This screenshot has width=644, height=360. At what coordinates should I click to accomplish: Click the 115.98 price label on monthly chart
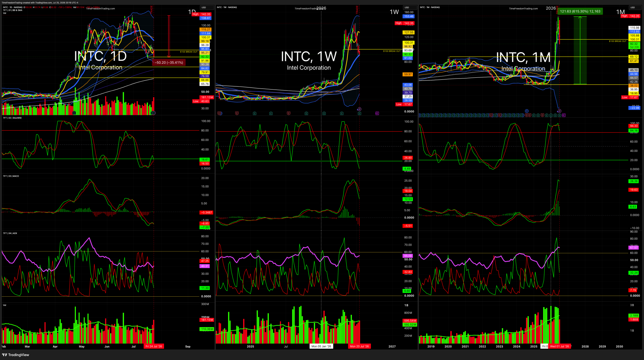pyautogui.click(x=635, y=28)
